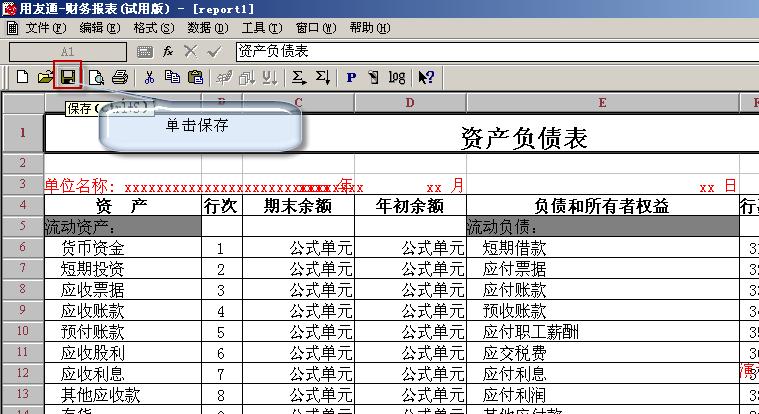Copy selection with the copy icon
The image size is (759, 414).
tap(172, 77)
